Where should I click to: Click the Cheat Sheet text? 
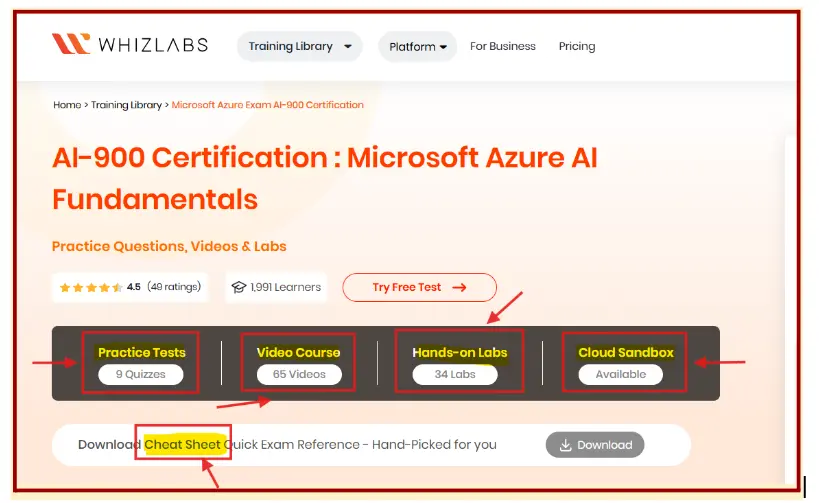click(182, 444)
